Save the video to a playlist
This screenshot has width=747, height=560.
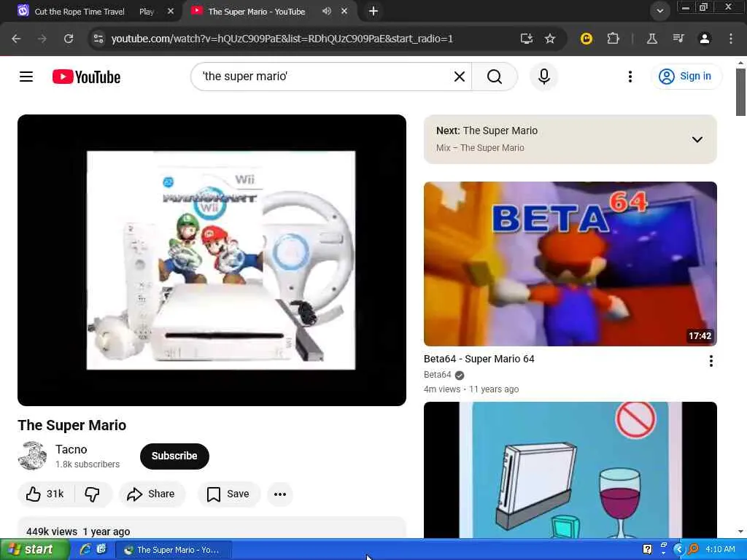[x=228, y=494]
